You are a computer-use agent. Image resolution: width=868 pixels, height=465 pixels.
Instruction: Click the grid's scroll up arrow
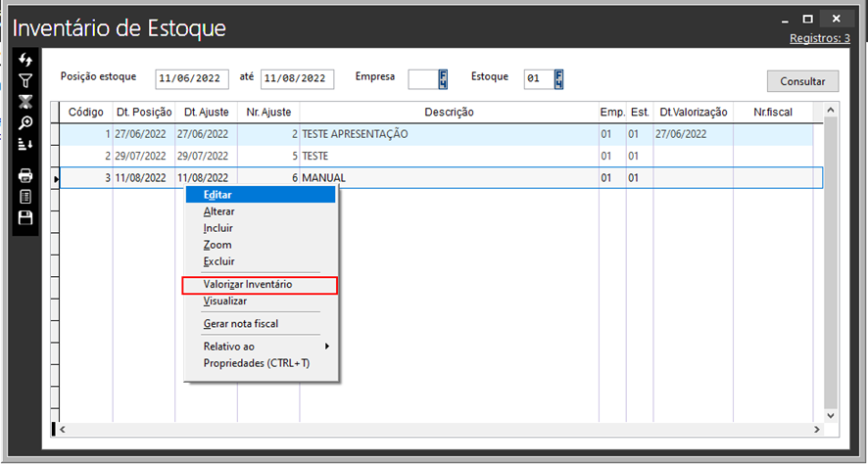click(831, 112)
